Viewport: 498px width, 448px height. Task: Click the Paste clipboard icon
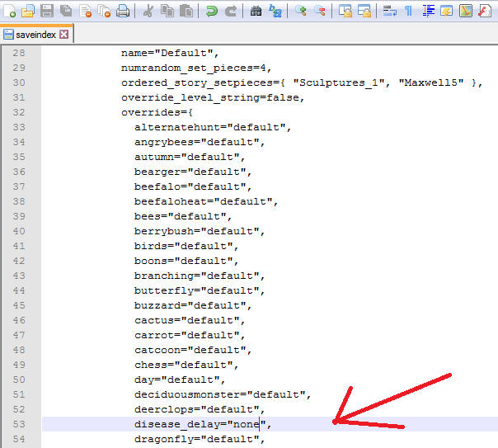click(x=186, y=11)
